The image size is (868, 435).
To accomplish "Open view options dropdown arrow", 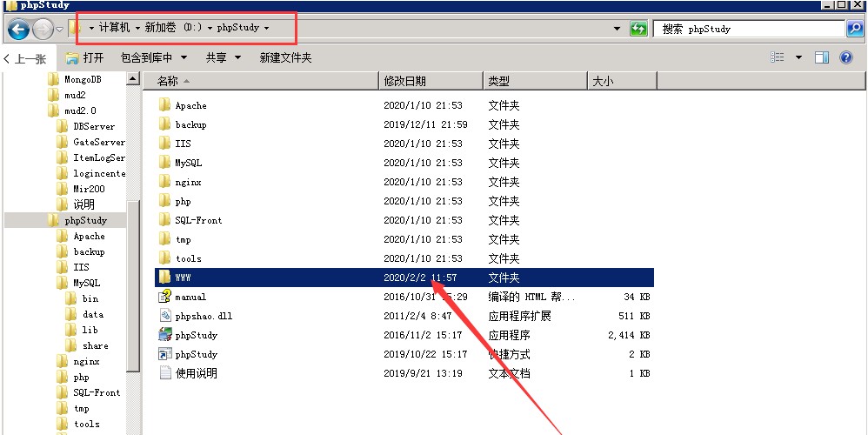I will click(x=798, y=57).
